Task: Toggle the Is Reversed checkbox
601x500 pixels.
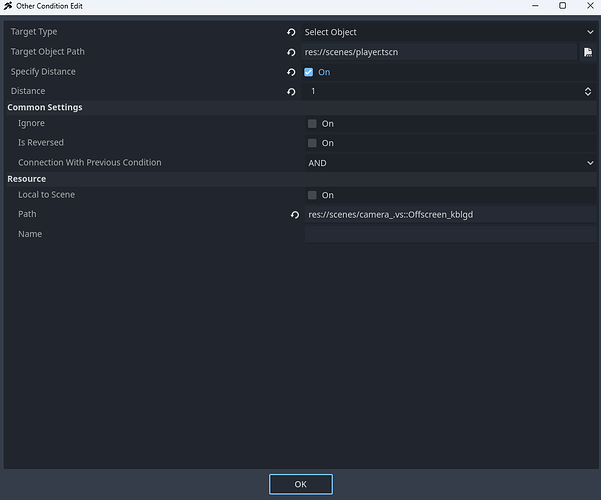Action: 313,143
